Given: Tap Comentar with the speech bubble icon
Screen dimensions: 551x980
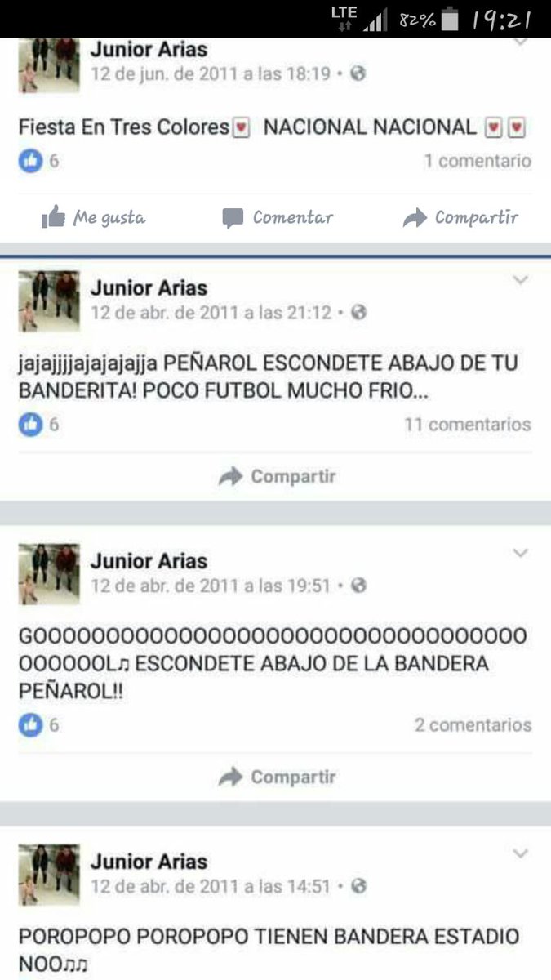Looking at the screenshot, I should click(278, 217).
